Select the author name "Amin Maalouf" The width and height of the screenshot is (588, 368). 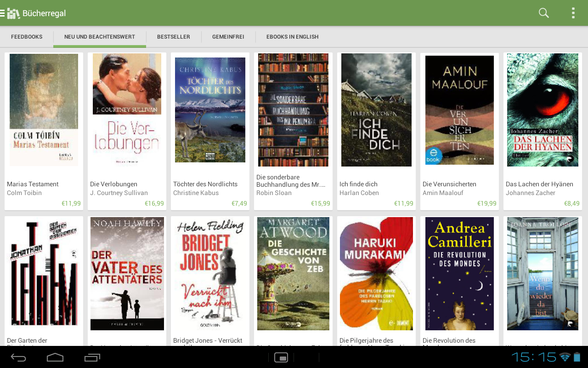tap(443, 193)
